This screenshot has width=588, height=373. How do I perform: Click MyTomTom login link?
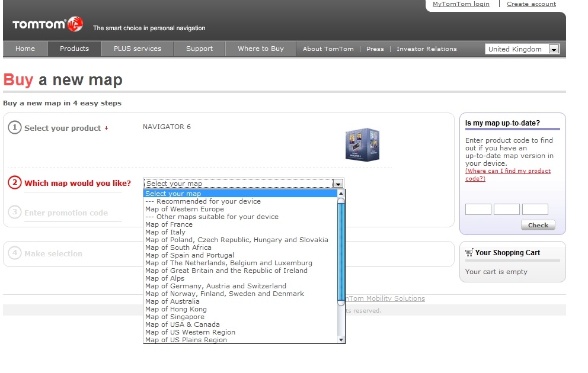click(x=461, y=4)
